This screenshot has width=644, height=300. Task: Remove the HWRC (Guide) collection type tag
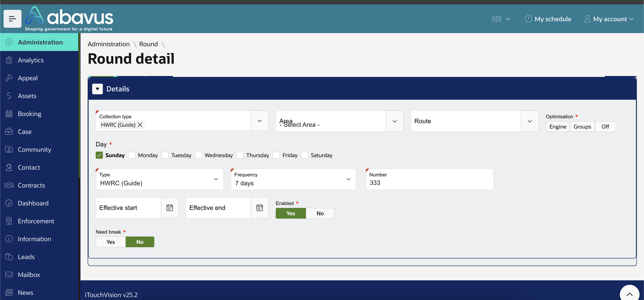tap(140, 125)
